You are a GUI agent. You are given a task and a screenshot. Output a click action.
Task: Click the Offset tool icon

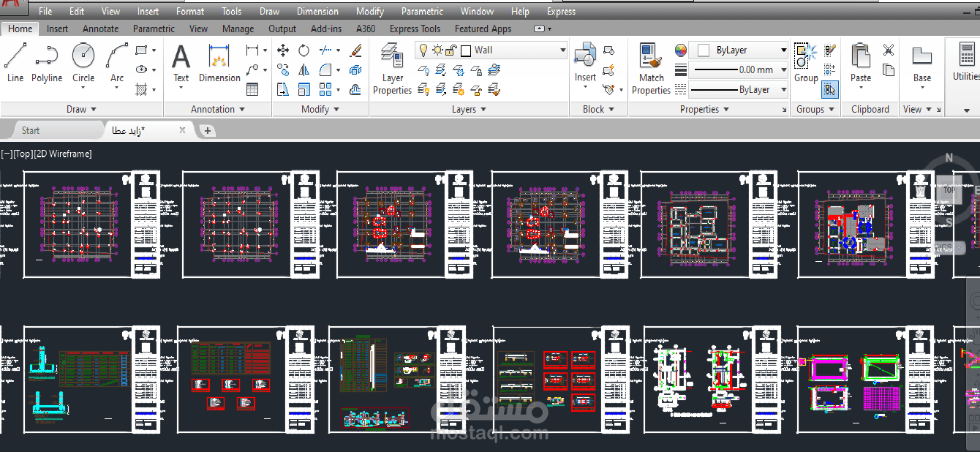click(356, 89)
